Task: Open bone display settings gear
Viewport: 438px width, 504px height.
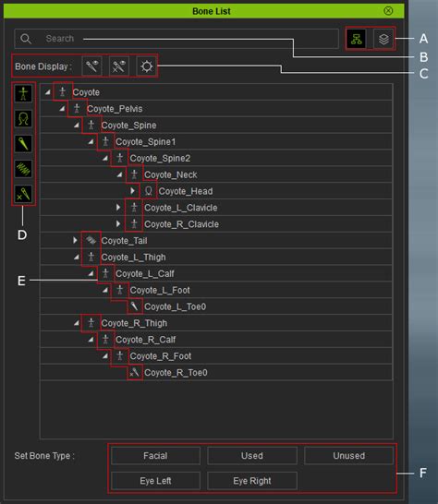Action: point(147,66)
